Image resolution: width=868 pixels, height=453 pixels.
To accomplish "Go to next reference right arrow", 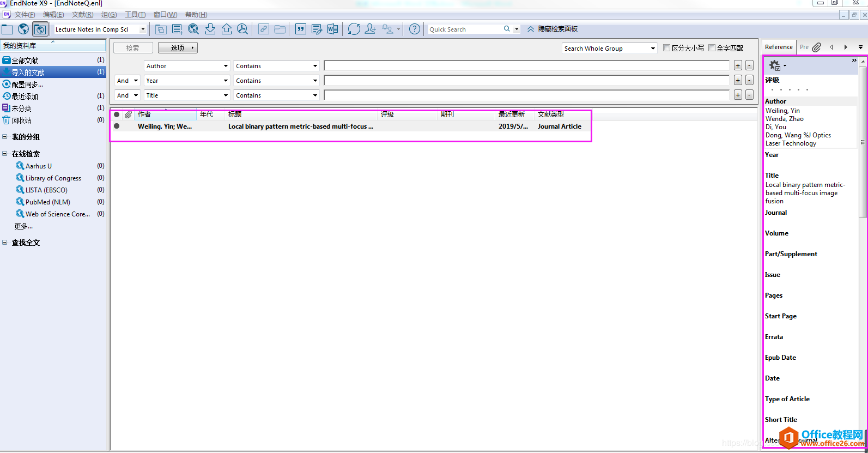I will click(x=846, y=47).
